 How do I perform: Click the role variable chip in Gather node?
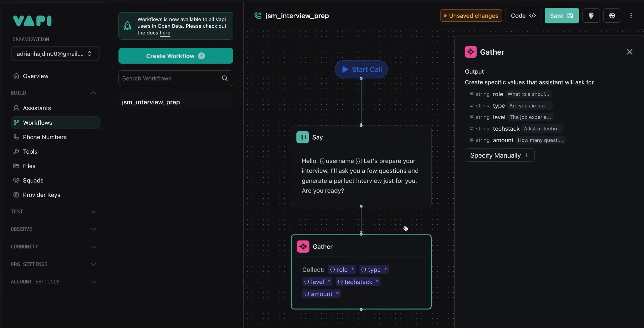(342, 270)
